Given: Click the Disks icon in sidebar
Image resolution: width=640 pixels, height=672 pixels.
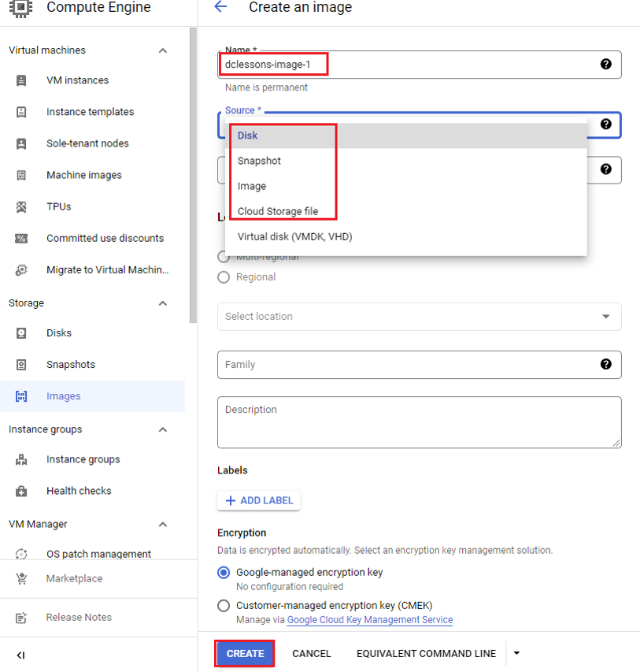Looking at the screenshot, I should click(21, 333).
